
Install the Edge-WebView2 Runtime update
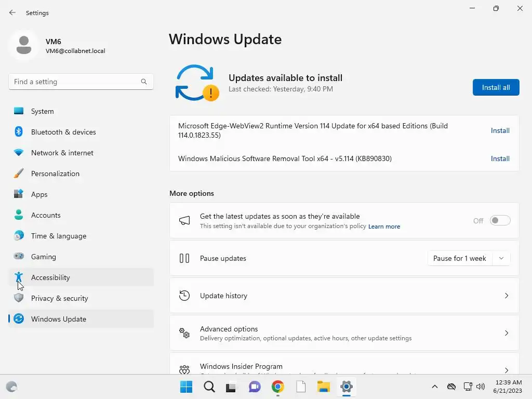click(500, 130)
